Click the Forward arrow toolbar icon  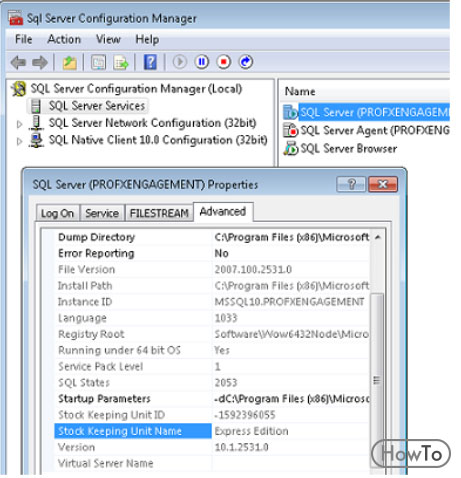pos(40,62)
